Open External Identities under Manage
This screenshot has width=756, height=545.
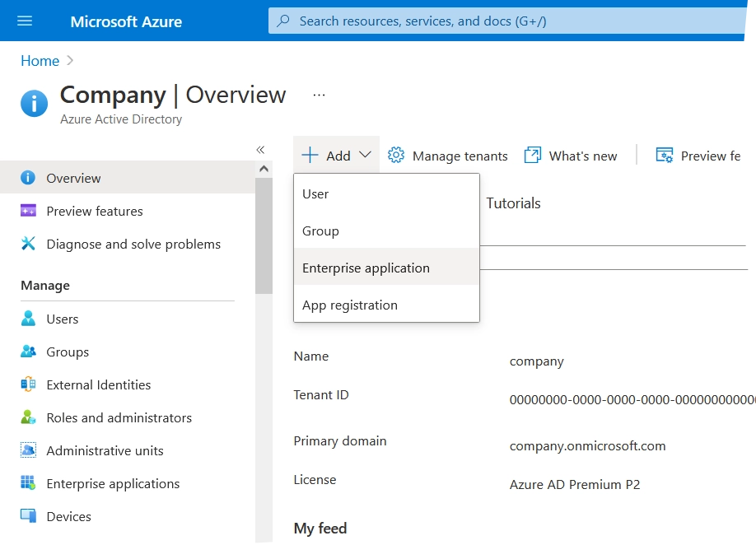coord(128,384)
